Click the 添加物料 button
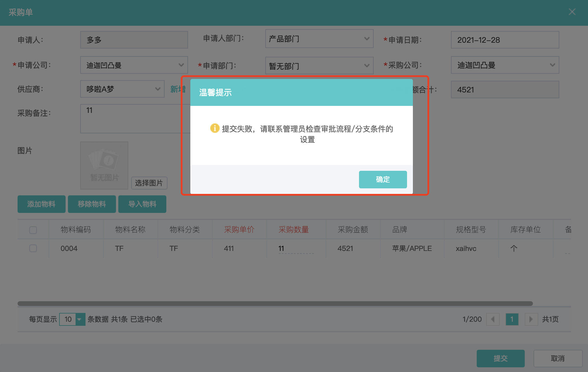Viewport: 588px width, 372px height. point(41,204)
